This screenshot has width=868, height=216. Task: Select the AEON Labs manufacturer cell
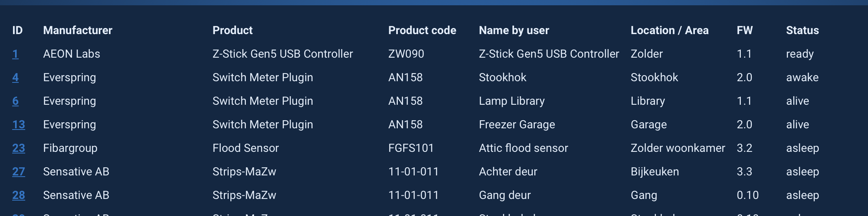(72, 54)
